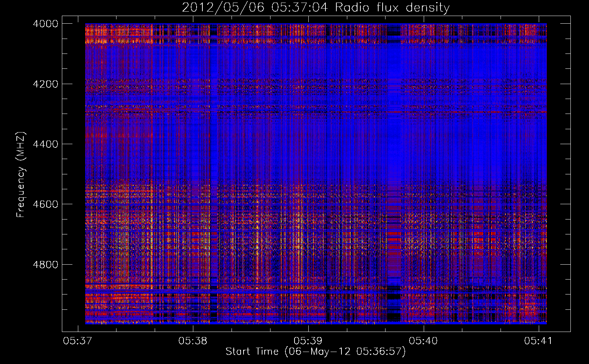Select the 4000 frequency tick label

[x=46, y=24]
